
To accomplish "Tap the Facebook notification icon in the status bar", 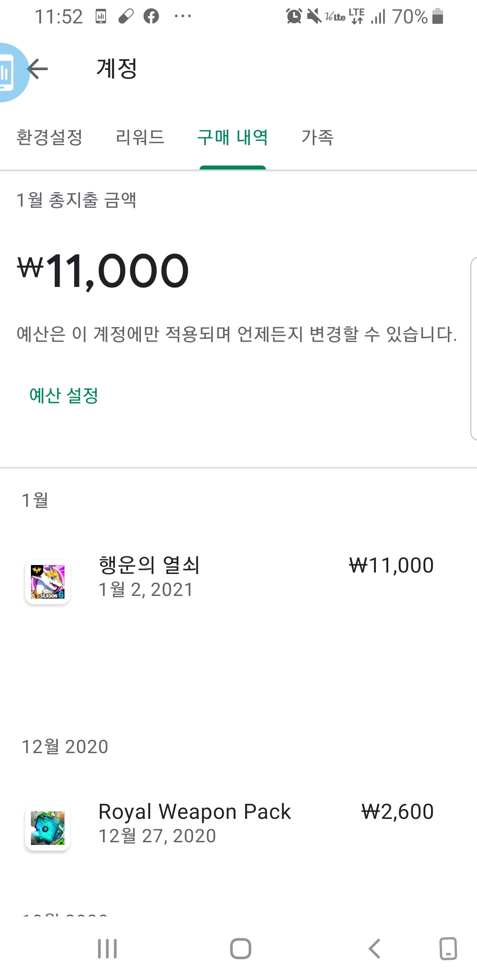I will [x=151, y=17].
